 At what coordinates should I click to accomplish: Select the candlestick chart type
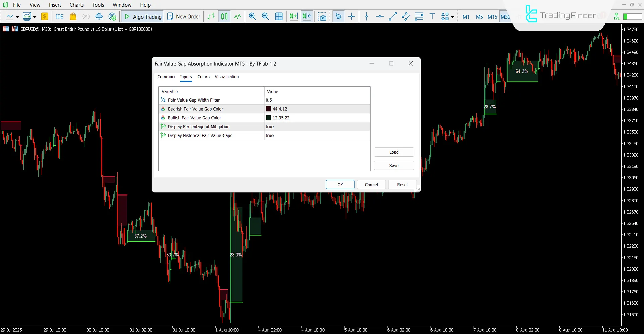point(224,16)
